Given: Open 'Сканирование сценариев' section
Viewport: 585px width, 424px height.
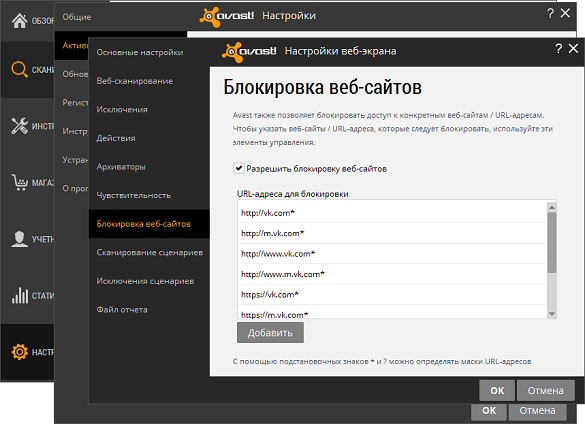Looking at the screenshot, I should 150,253.
